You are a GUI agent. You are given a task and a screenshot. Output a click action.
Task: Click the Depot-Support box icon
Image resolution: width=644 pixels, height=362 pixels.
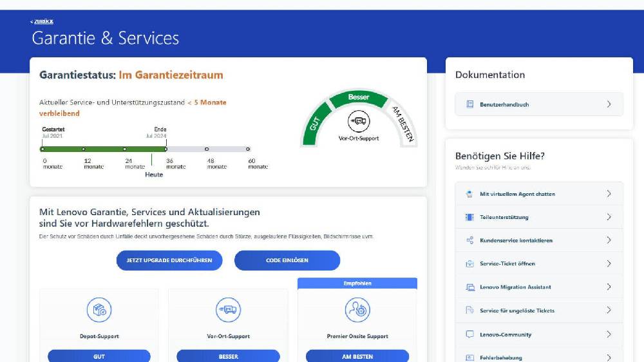(99, 310)
